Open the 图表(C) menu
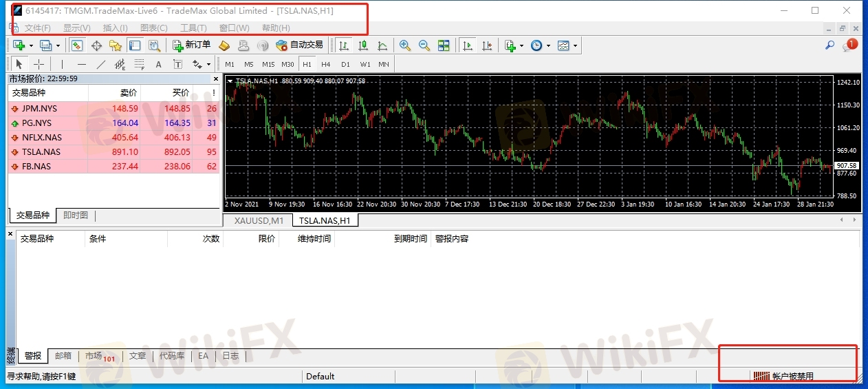Viewport: 868px width, 389px height. (153, 28)
